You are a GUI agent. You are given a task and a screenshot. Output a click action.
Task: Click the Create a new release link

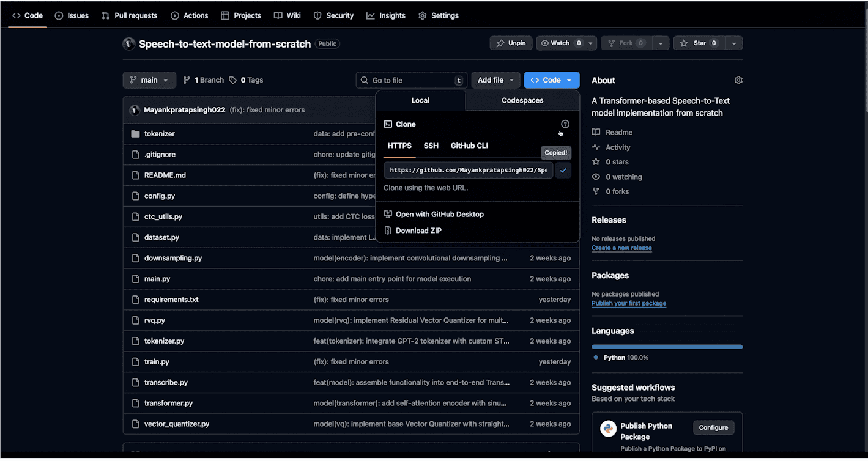point(621,248)
